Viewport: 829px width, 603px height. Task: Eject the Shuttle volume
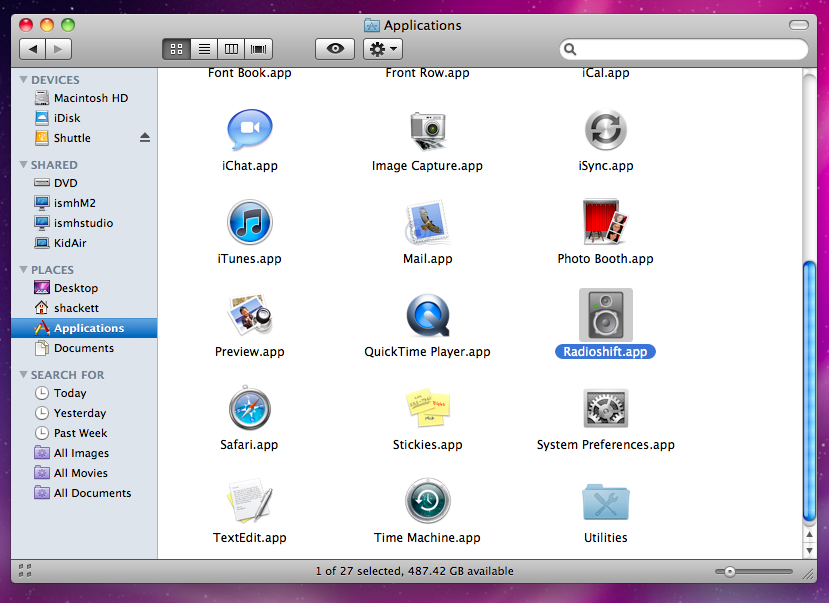coord(145,138)
